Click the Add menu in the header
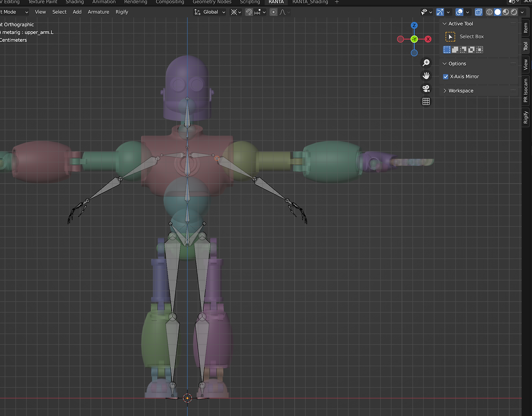 click(77, 12)
